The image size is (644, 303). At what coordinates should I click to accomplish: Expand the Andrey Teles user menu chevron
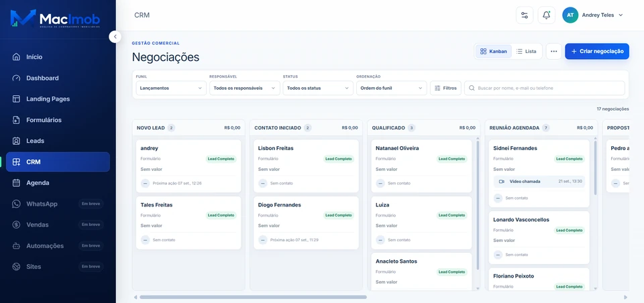click(x=621, y=15)
